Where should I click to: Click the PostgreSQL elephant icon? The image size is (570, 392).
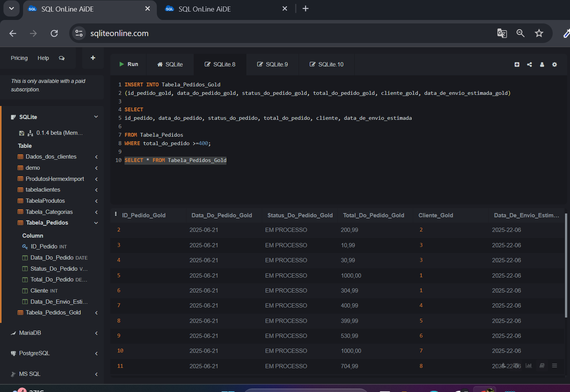click(13, 353)
